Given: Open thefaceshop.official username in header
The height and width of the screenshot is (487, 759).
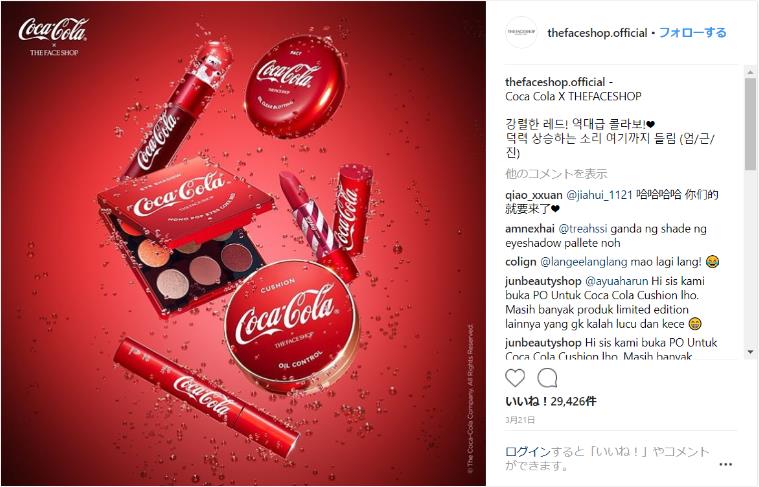Looking at the screenshot, I should click(597, 32).
